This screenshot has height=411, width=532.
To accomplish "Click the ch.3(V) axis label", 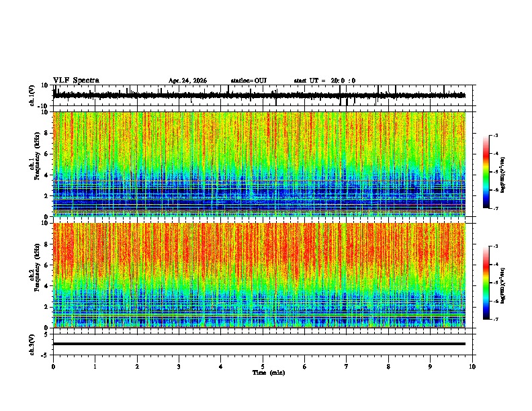I will [32, 345].
